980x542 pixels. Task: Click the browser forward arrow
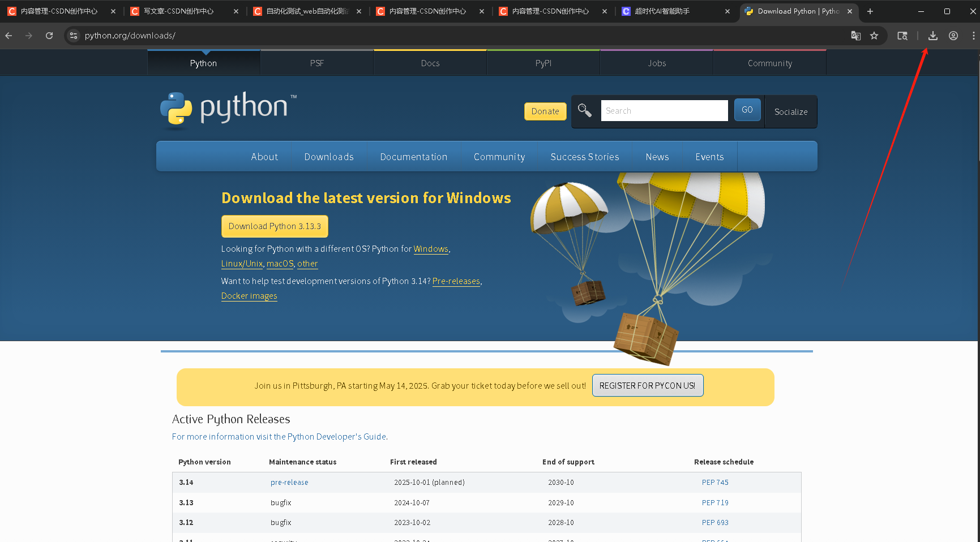click(x=29, y=36)
